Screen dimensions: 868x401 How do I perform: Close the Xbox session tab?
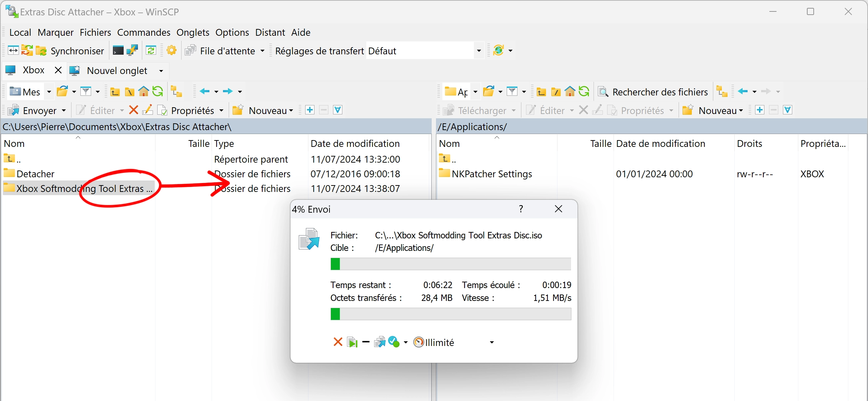58,70
